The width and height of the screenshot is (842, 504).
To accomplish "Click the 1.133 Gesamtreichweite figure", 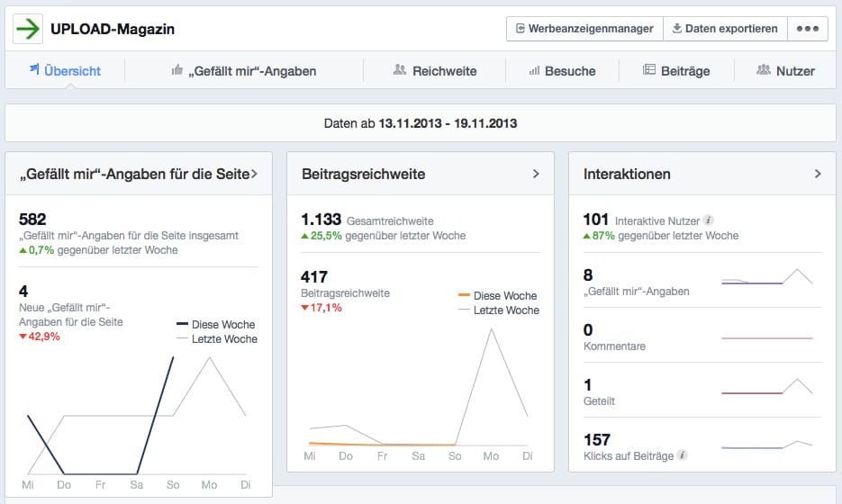I will 321,219.
